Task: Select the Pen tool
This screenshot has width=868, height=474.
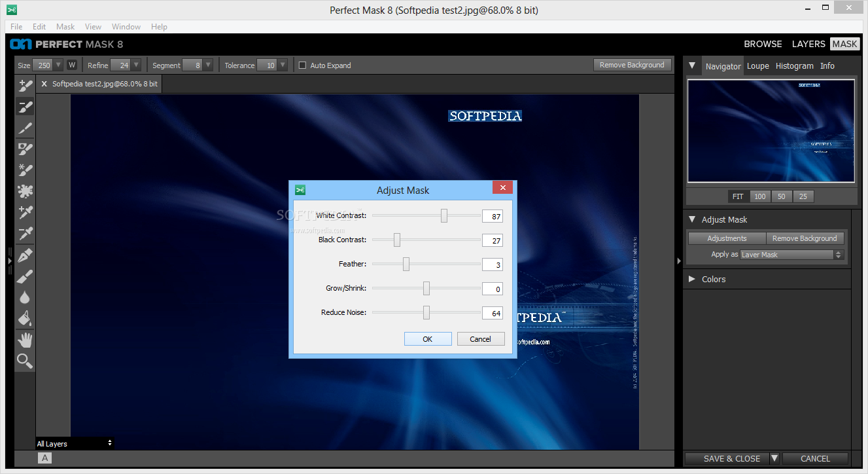Action: pos(25,255)
